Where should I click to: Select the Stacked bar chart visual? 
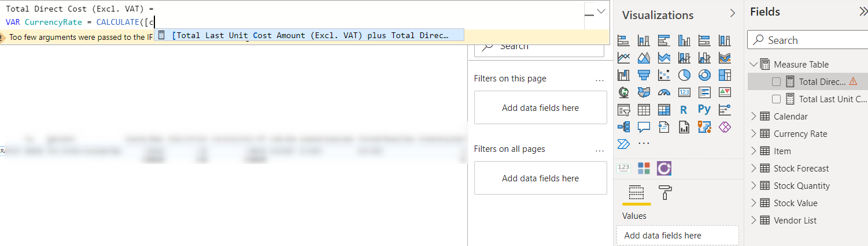pyautogui.click(x=623, y=40)
